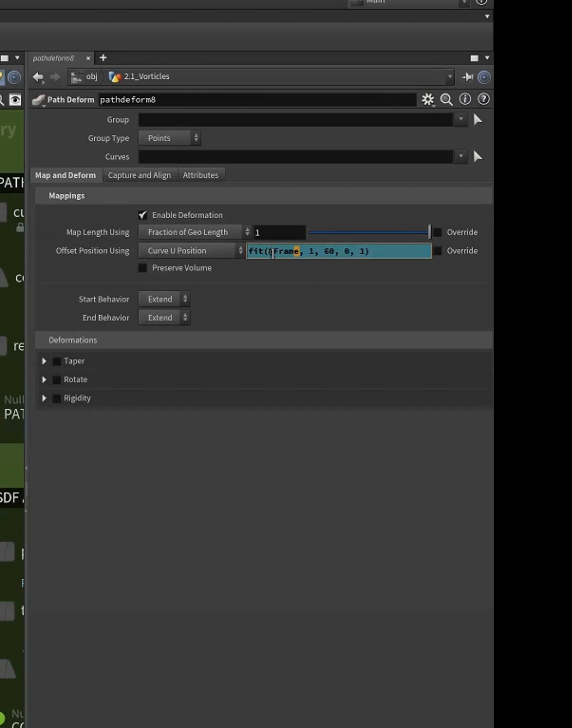Search parameters with the magnifier icon
572x728 pixels.
(447, 100)
